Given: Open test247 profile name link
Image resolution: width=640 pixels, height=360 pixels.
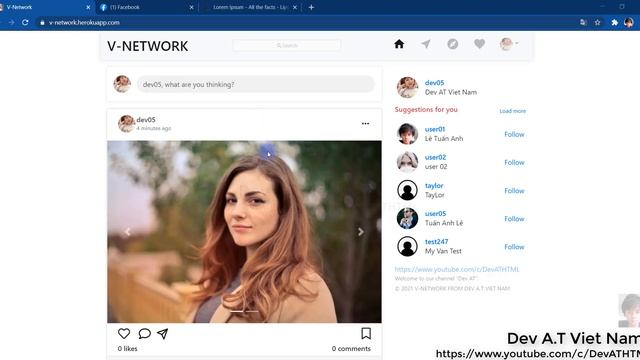Looking at the screenshot, I should click(436, 242).
